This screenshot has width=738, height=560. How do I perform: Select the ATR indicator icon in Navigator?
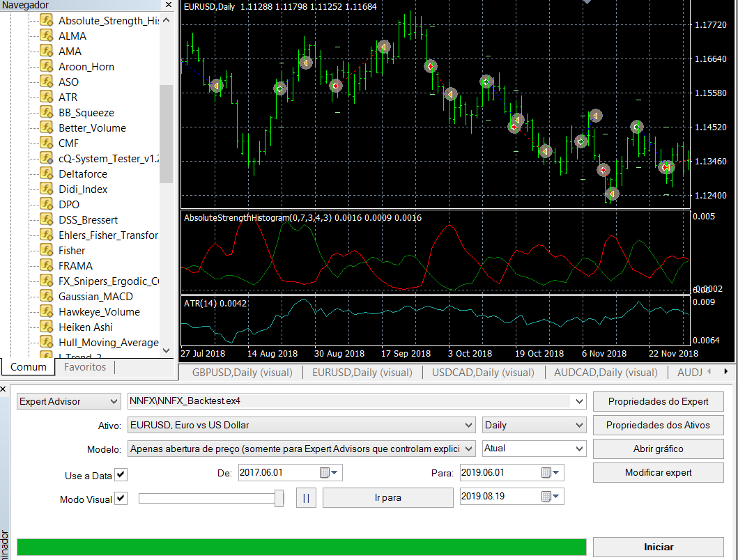46,97
